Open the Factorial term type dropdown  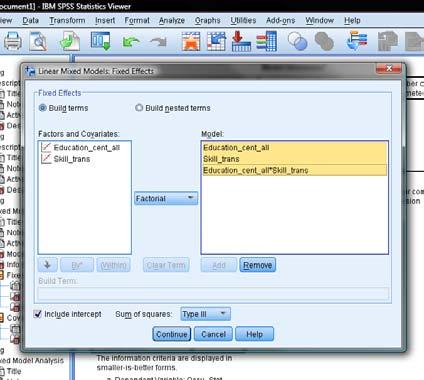166,198
